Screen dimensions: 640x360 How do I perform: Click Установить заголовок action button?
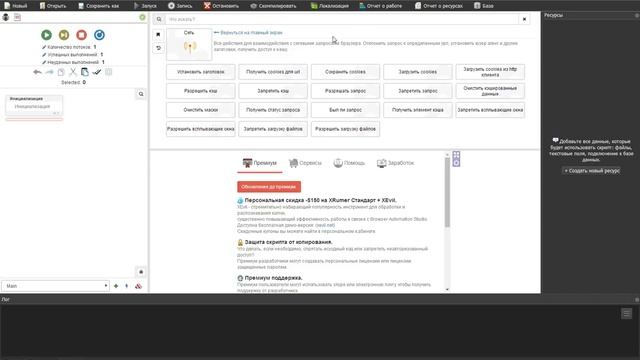point(200,72)
